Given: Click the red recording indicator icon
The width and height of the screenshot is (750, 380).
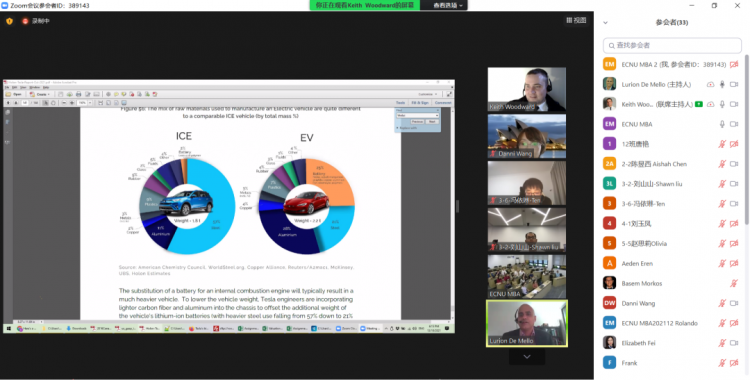Looking at the screenshot, I should pyautogui.click(x=25, y=21).
